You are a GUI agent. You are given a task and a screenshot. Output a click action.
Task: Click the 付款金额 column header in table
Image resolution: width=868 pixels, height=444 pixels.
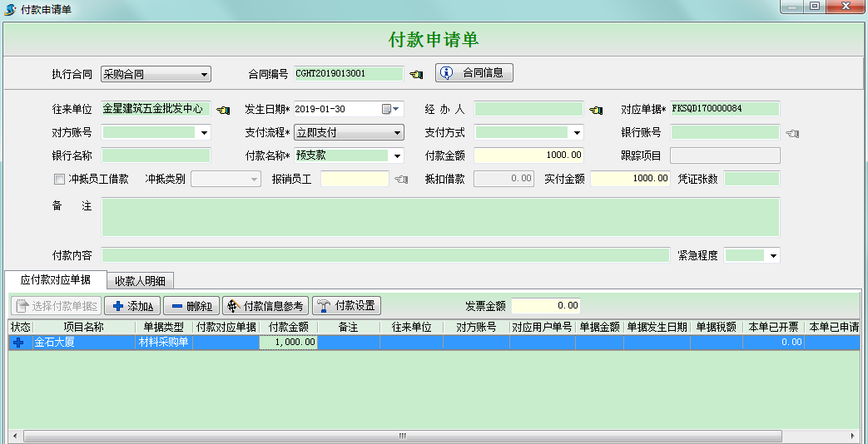[x=289, y=328]
